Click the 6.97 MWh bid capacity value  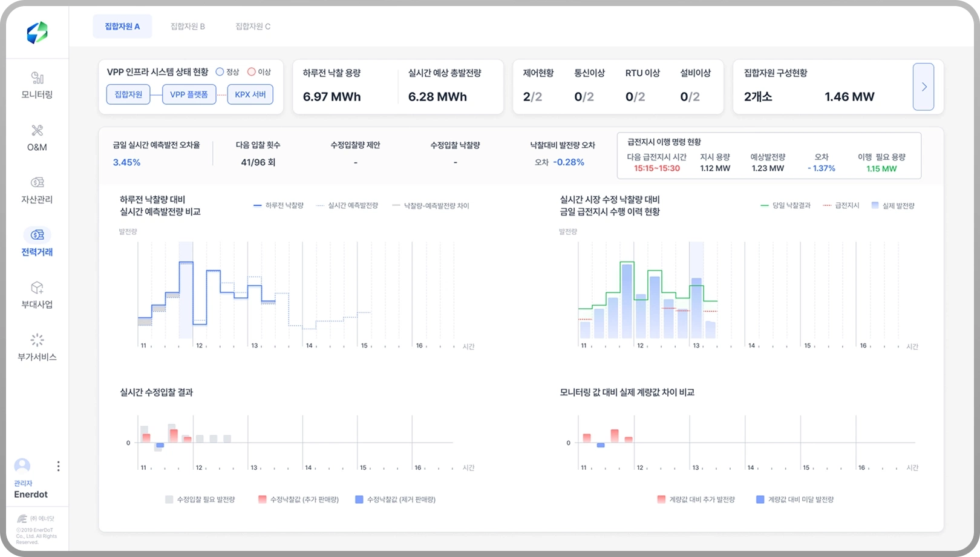click(332, 97)
